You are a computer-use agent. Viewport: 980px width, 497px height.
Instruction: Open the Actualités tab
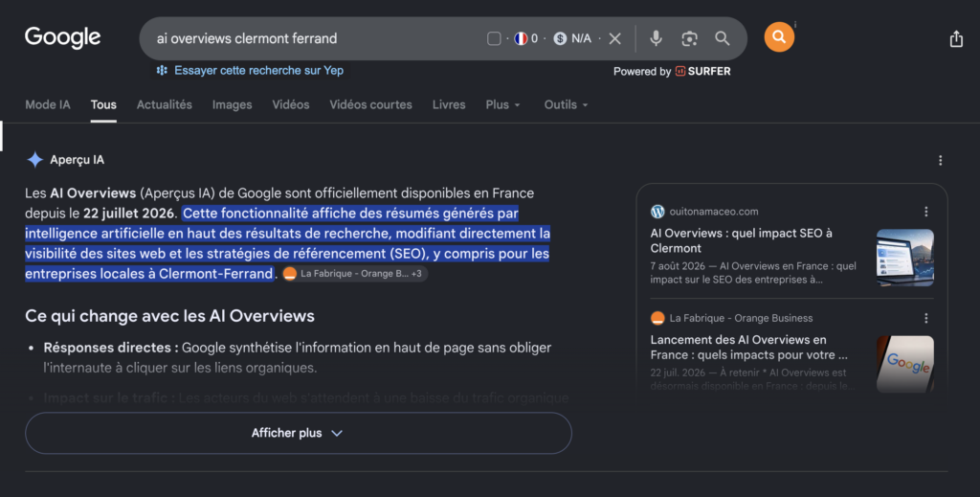pos(165,105)
